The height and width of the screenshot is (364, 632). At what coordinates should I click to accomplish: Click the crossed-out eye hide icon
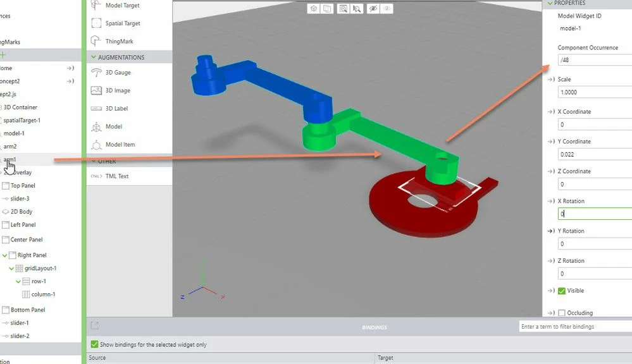[x=373, y=8]
